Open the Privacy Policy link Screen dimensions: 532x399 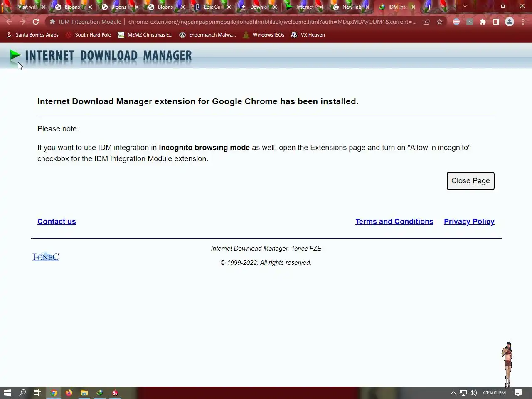pyautogui.click(x=469, y=222)
